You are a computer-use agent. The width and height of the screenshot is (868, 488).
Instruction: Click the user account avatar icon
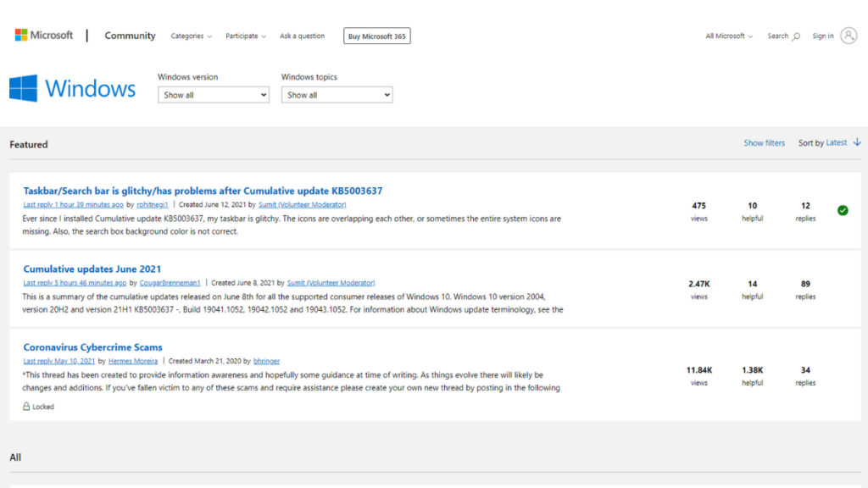[849, 36]
